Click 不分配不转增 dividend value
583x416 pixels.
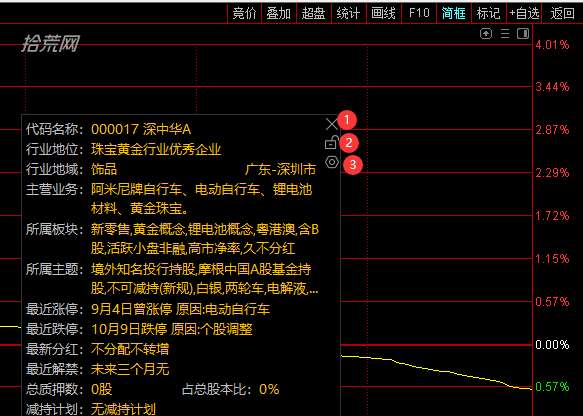130,349
